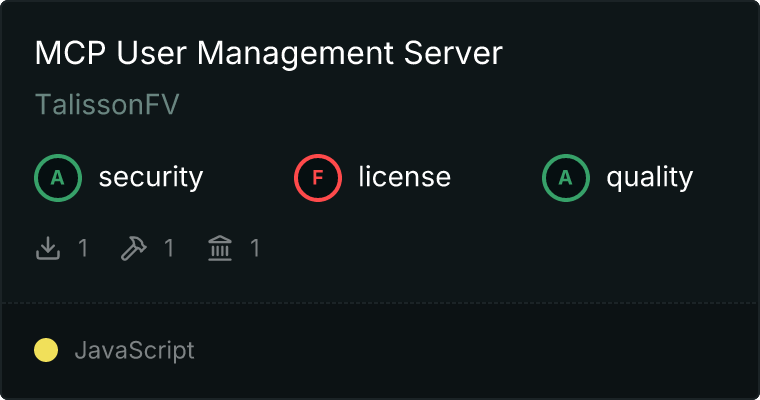
Task: Open the MCP User Management Server title
Action: pyautogui.click(x=268, y=54)
